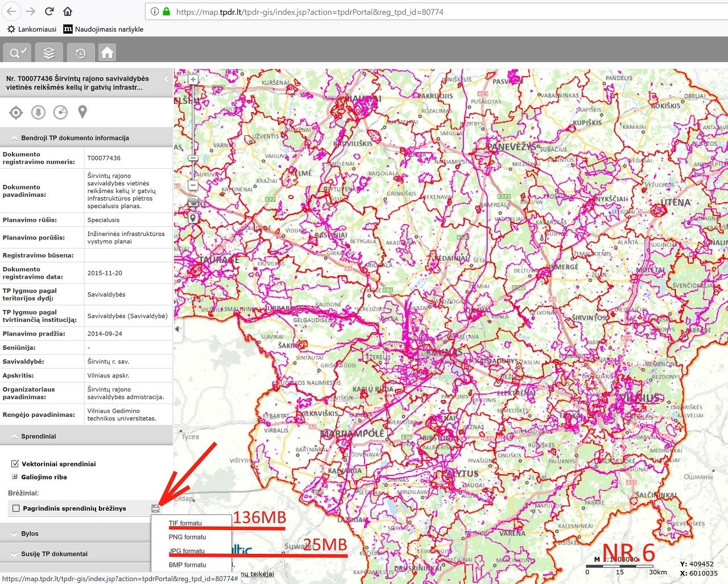
Task: Open the layers tab
Action: tap(49, 53)
